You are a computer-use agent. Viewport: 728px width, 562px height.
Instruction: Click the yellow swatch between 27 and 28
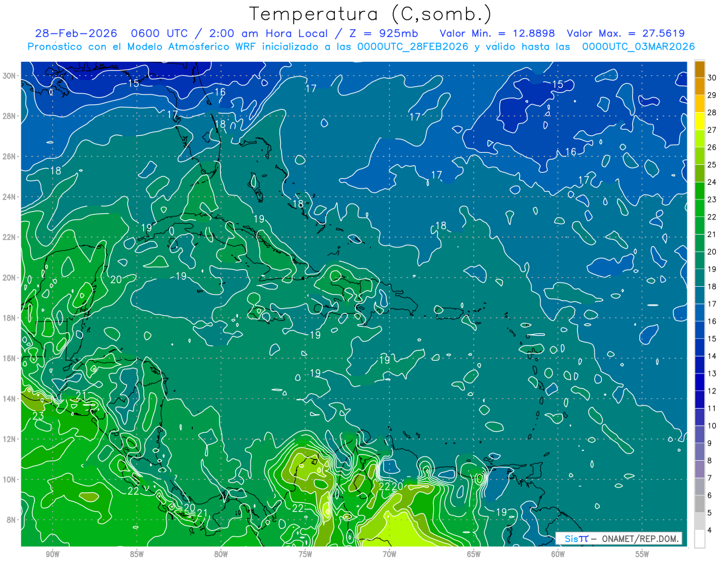(x=699, y=121)
